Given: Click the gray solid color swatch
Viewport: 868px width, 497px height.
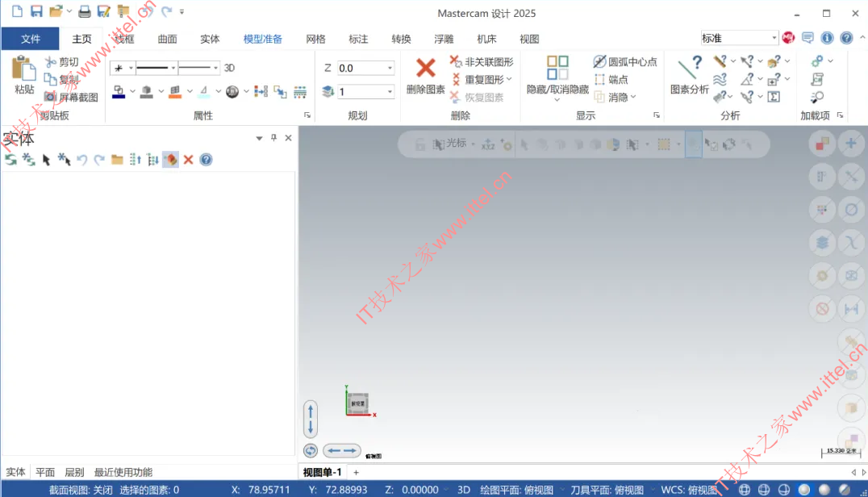Looking at the screenshot, I should click(146, 91).
